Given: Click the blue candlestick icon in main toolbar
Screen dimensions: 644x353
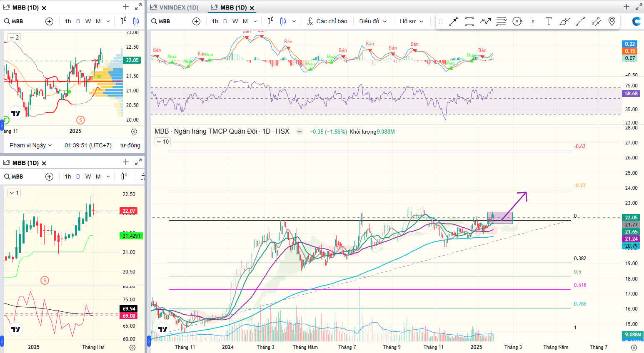Looking at the screenshot, I should [x=283, y=21].
